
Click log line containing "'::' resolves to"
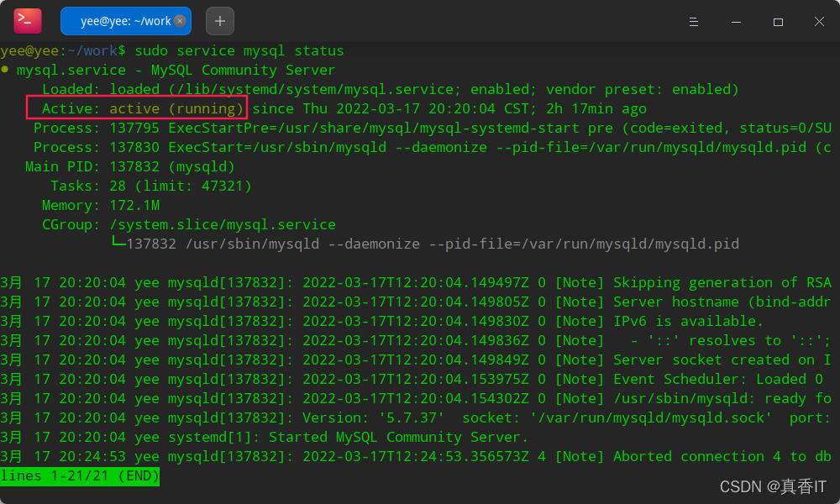tap(416, 340)
